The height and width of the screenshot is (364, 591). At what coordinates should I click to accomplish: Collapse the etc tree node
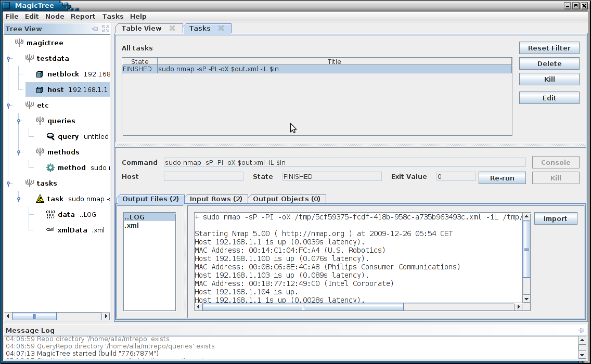[x=9, y=106]
